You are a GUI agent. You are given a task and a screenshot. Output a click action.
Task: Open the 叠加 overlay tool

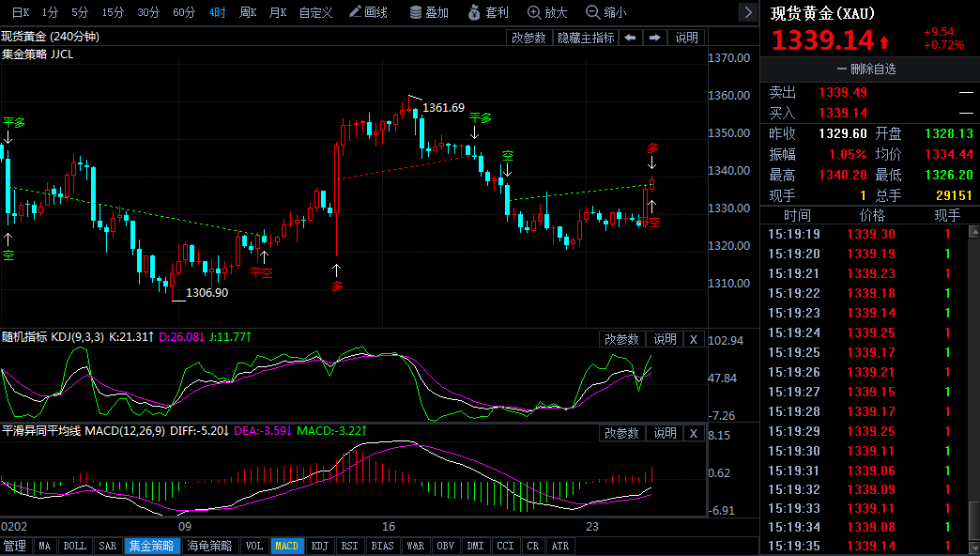429,12
